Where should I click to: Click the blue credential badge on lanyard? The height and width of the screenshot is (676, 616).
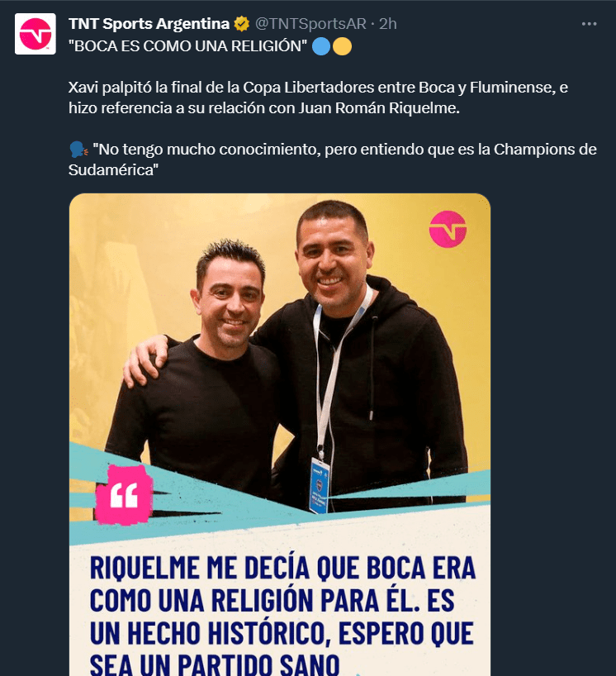click(x=320, y=485)
